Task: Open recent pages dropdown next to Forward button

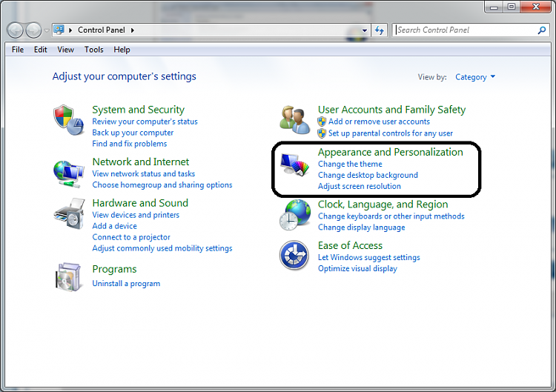Action: point(47,30)
